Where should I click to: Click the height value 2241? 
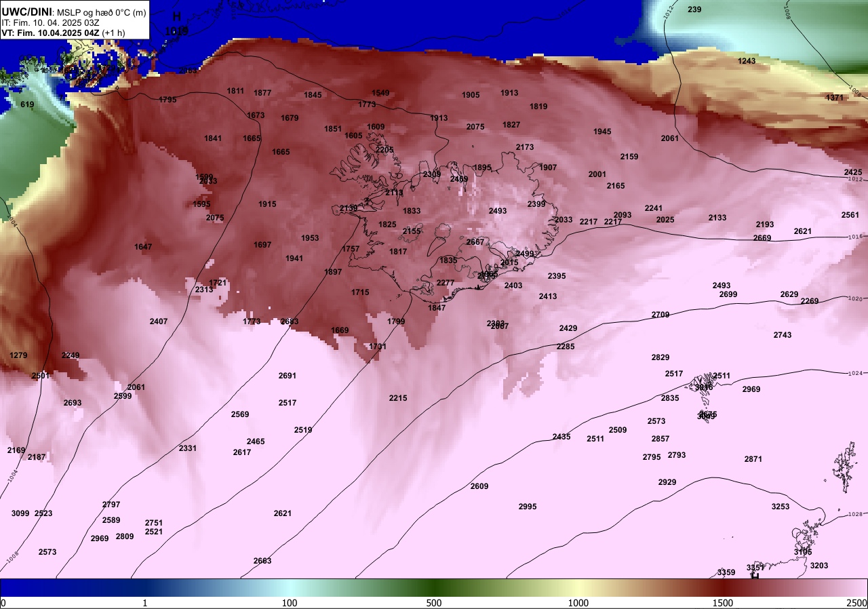(654, 208)
